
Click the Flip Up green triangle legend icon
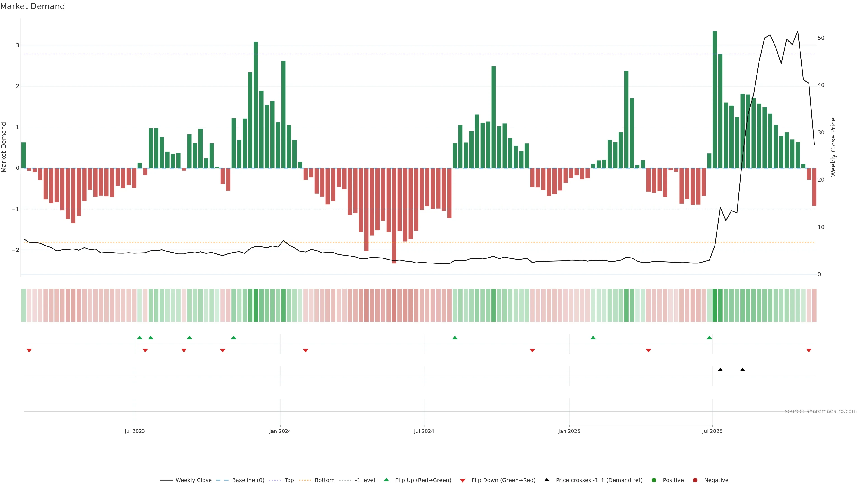click(387, 480)
